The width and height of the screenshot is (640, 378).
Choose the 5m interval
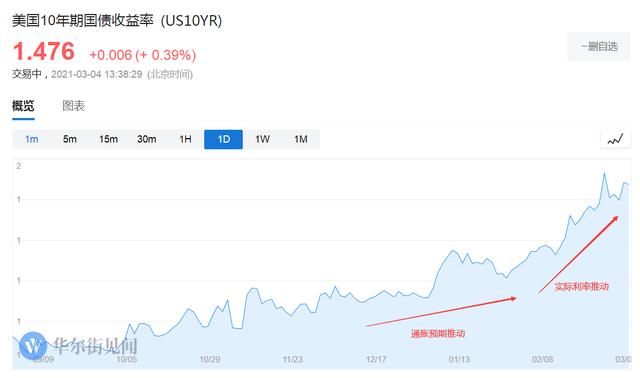70,139
